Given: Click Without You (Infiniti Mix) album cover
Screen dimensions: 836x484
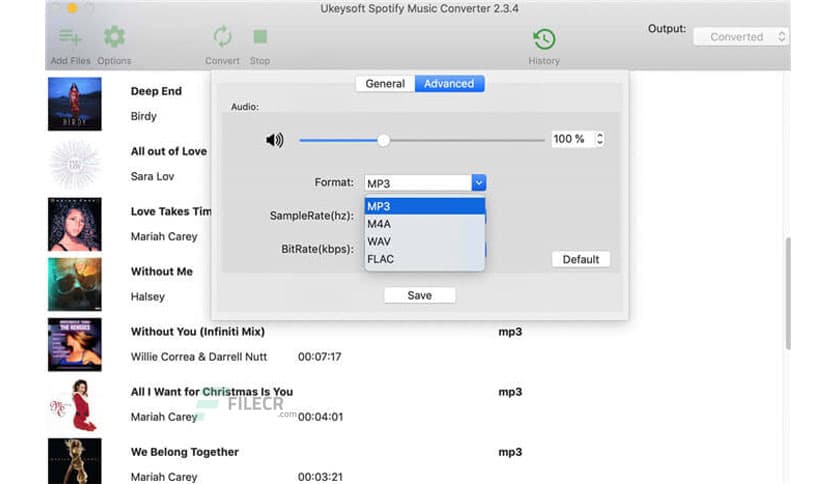Looking at the screenshot, I should (75, 345).
